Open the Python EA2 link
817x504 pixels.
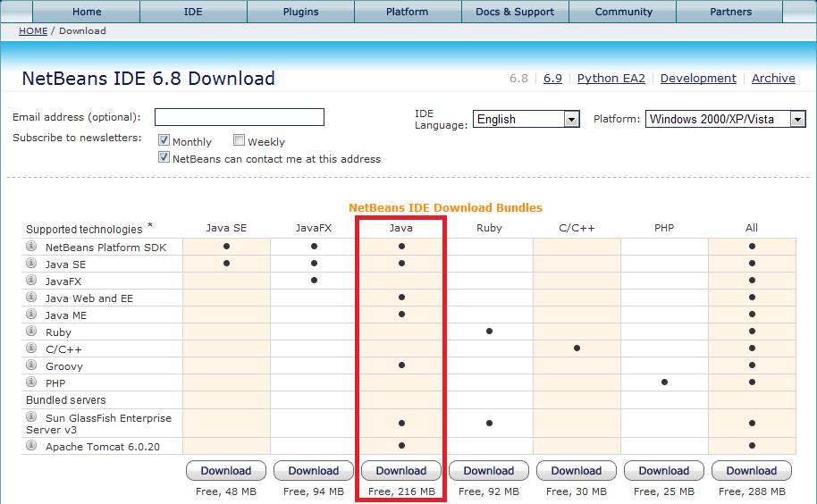pyautogui.click(x=611, y=79)
